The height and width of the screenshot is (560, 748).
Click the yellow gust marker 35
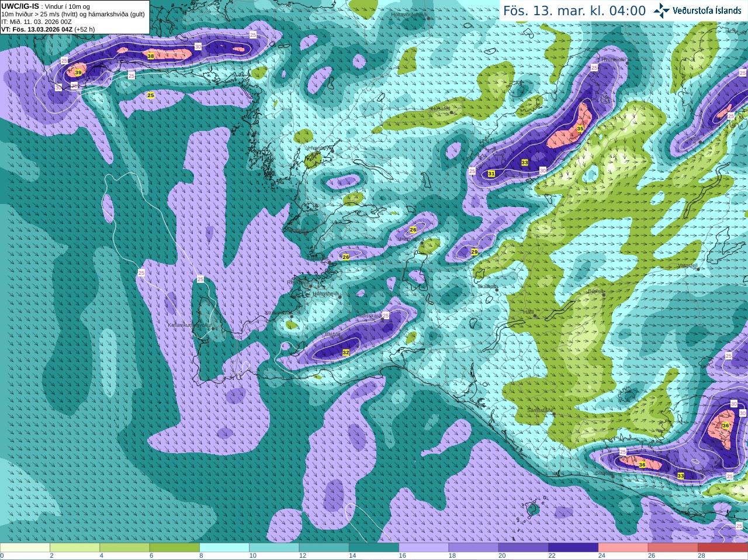click(580, 129)
